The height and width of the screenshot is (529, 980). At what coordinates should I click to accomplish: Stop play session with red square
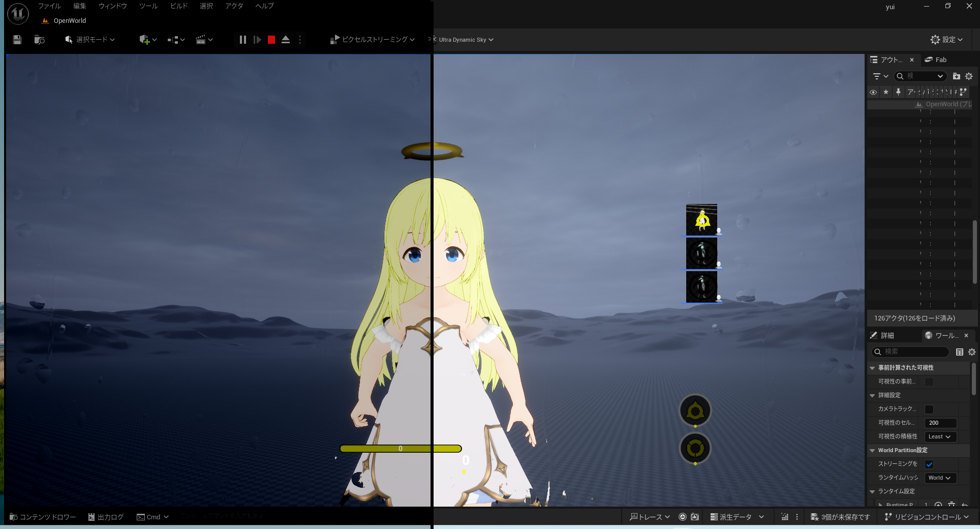[x=271, y=40]
